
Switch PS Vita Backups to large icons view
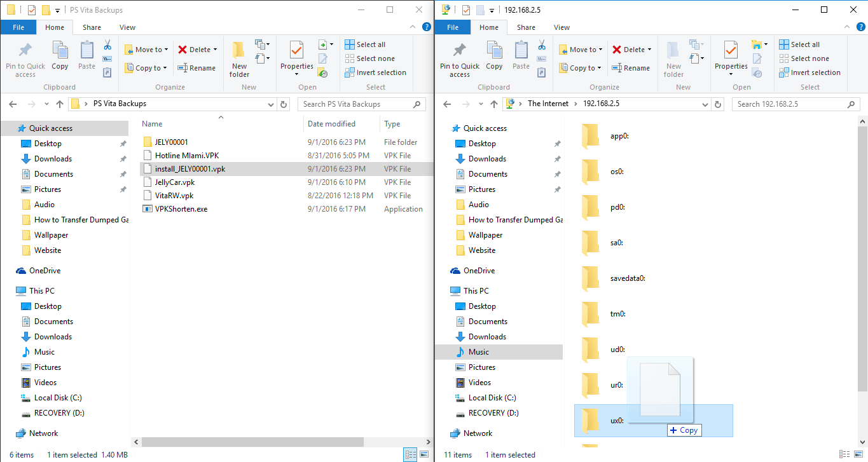[x=424, y=454]
